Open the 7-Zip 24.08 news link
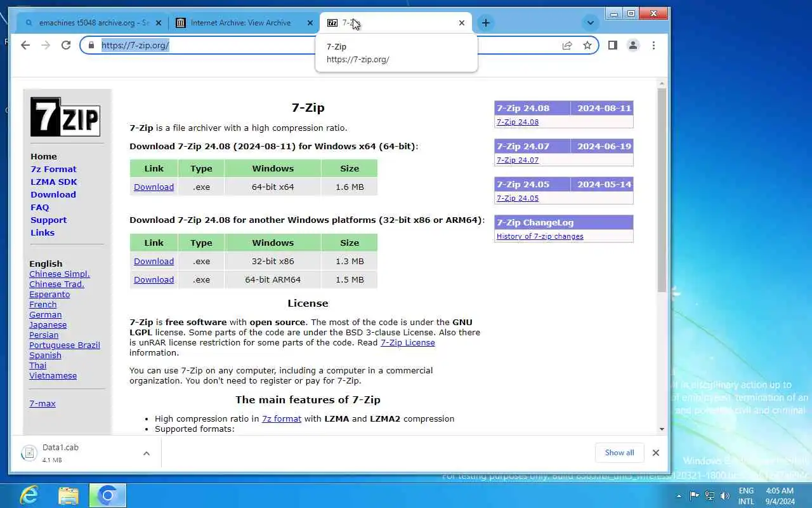 [518, 122]
